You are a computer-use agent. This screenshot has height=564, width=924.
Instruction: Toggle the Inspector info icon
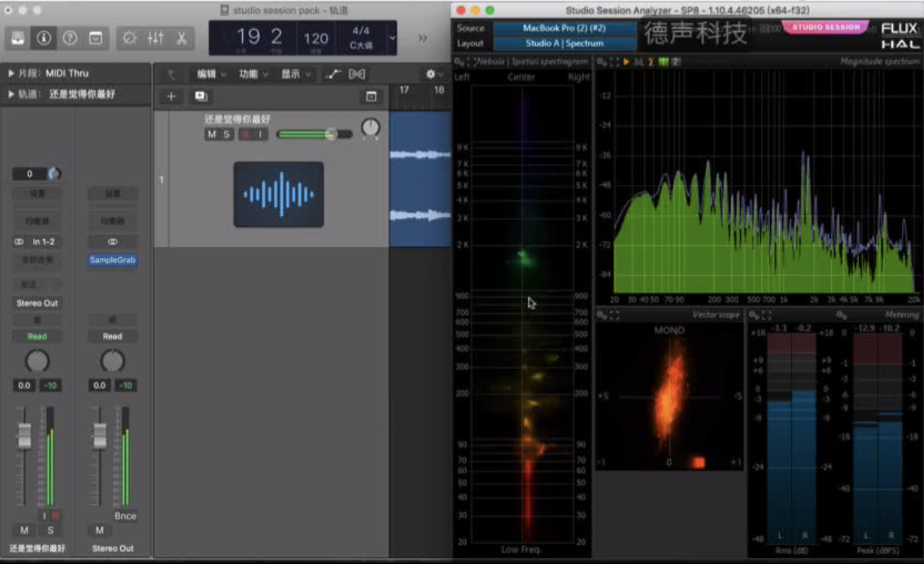pyautogui.click(x=44, y=38)
